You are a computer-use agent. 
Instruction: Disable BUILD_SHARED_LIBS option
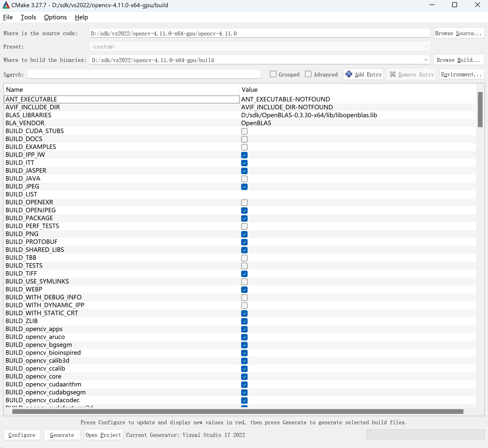pos(244,250)
